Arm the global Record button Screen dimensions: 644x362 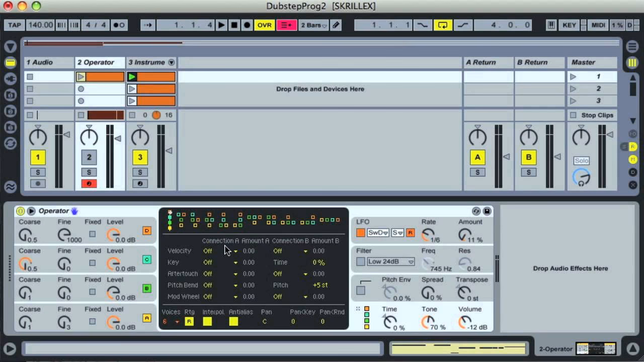(x=246, y=25)
